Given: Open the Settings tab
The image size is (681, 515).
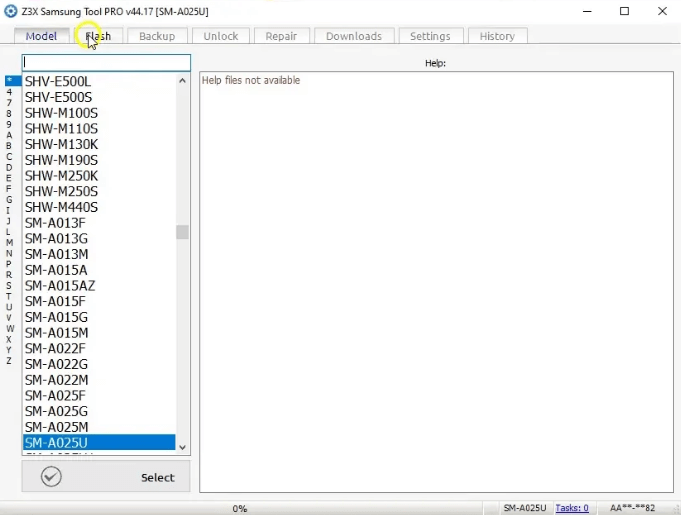Looking at the screenshot, I should coord(430,36).
